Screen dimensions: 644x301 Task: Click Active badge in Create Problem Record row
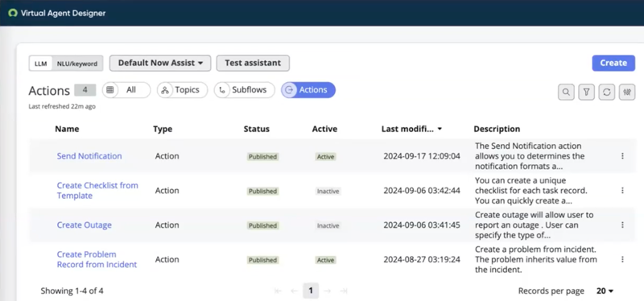tap(326, 260)
